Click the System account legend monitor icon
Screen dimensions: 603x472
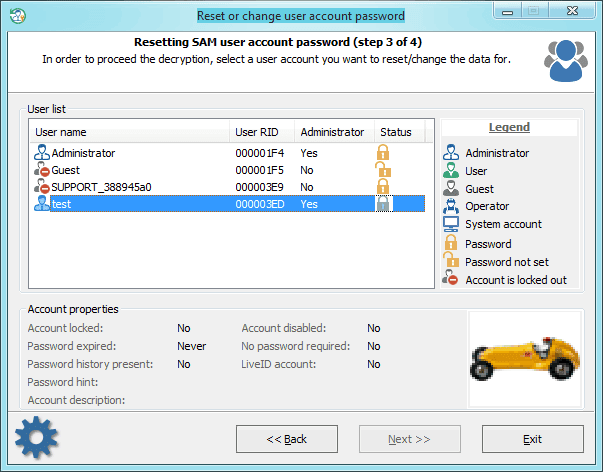point(451,224)
